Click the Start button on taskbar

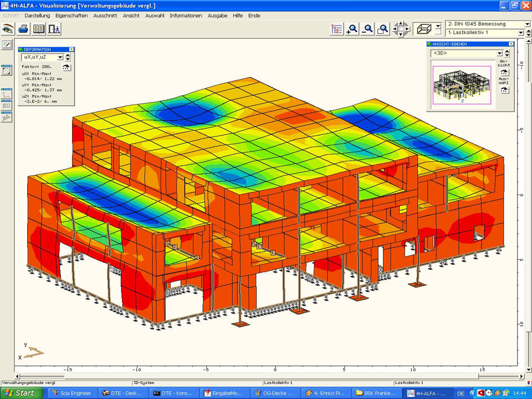[20, 393]
